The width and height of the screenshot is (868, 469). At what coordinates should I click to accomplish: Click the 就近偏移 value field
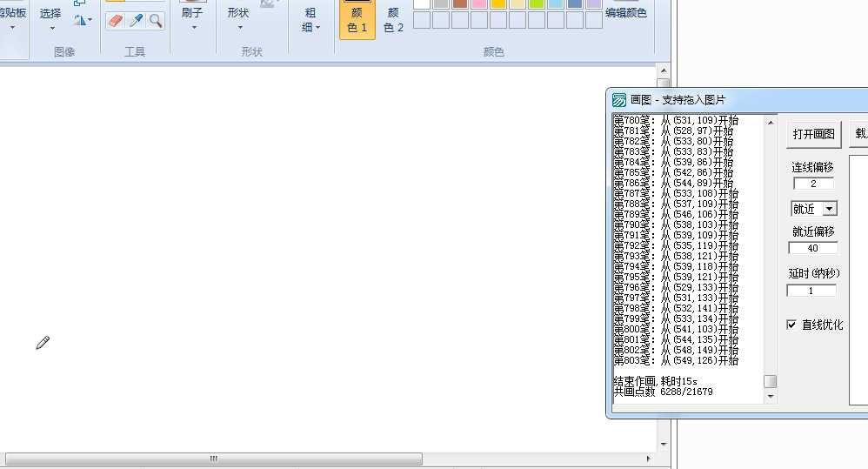coord(813,248)
